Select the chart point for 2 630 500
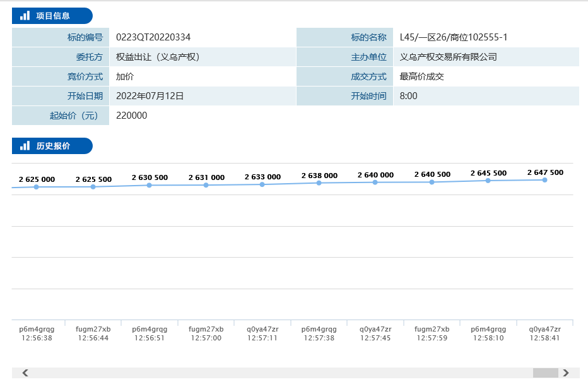Screen dimensions: 588x389 [x=150, y=185]
